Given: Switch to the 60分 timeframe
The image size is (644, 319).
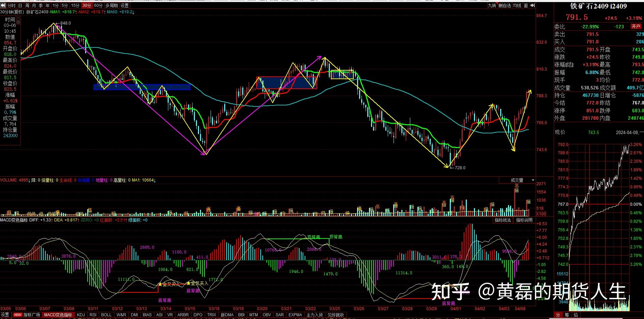Looking at the screenshot, I should click(x=98, y=5).
